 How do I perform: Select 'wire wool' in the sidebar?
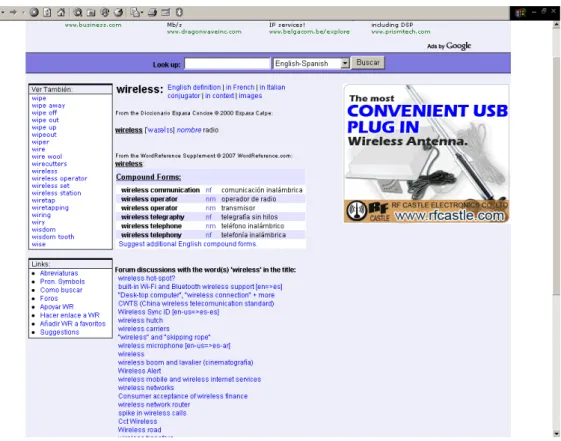[x=47, y=157]
